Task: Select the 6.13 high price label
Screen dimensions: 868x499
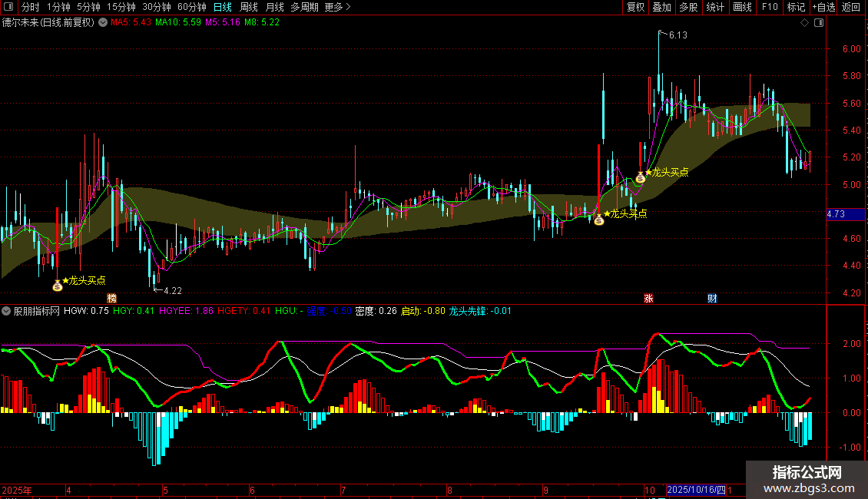Action: pyautogui.click(x=678, y=35)
